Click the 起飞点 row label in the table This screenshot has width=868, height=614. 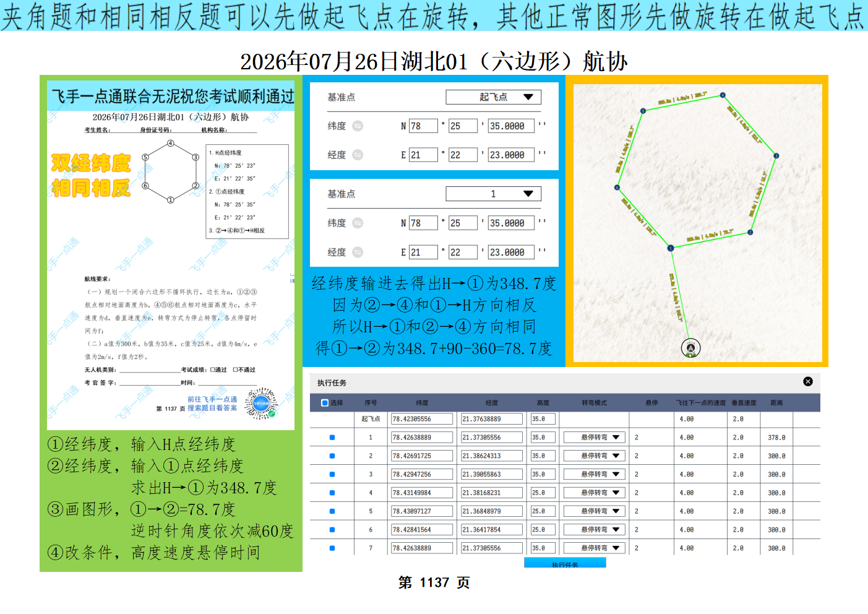coord(371,419)
